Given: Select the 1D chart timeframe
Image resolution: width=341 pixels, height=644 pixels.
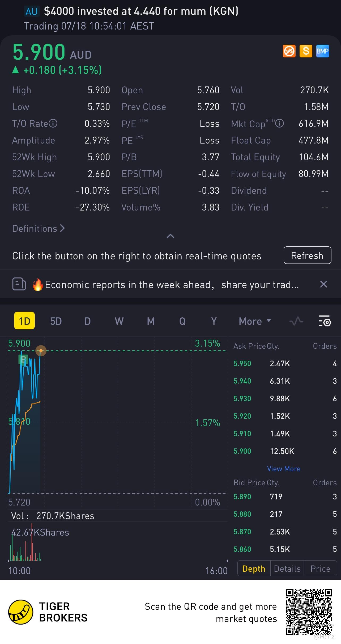Looking at the screenshot, I should 24,321.
